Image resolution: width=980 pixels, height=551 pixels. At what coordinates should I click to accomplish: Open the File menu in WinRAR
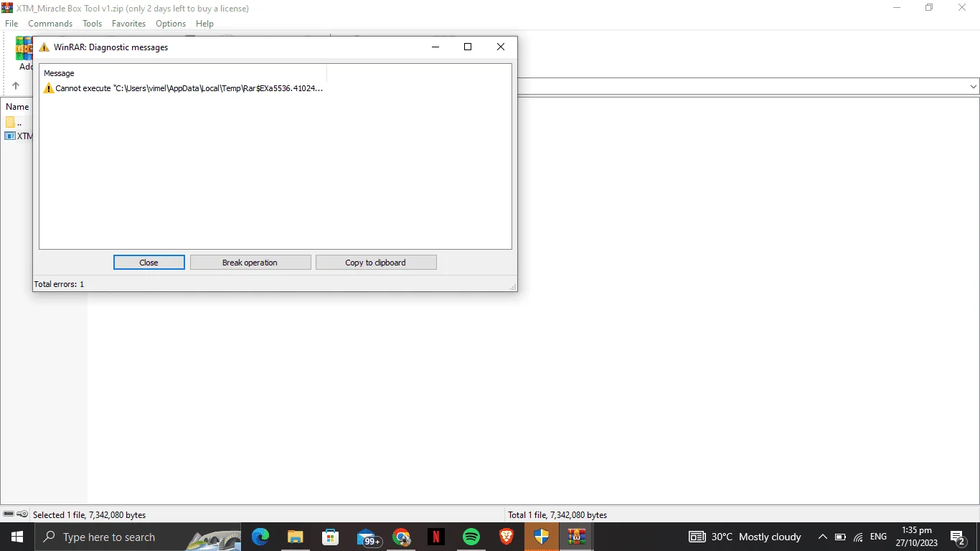(11, 24)
